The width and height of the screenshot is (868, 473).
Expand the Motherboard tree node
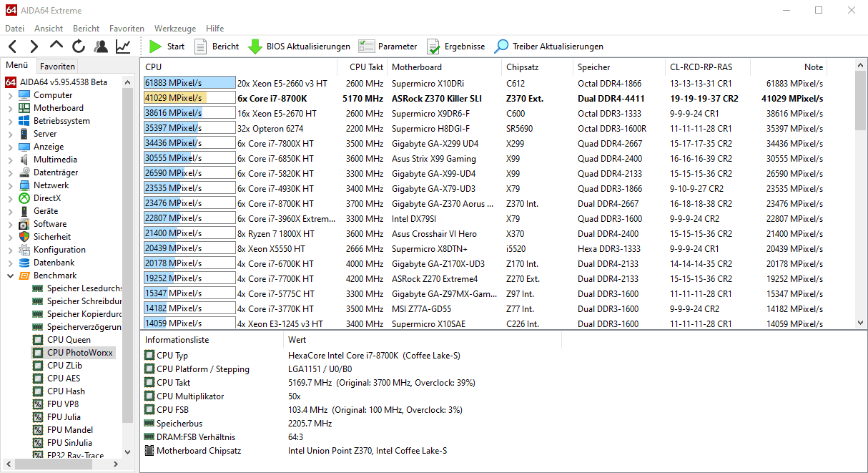click(10, 108)
